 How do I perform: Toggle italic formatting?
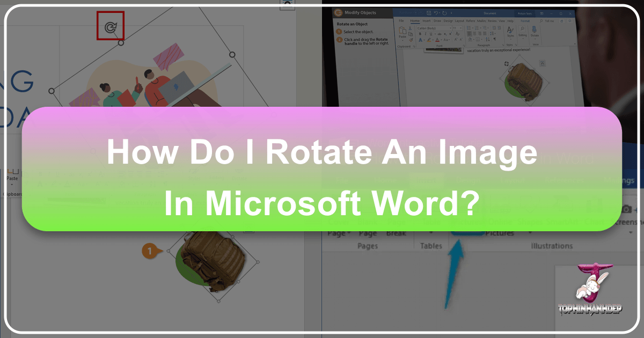point(426,34)
